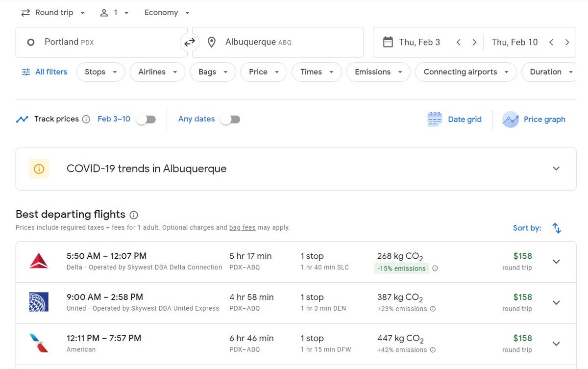Open the Round trip dropdown

53,12
